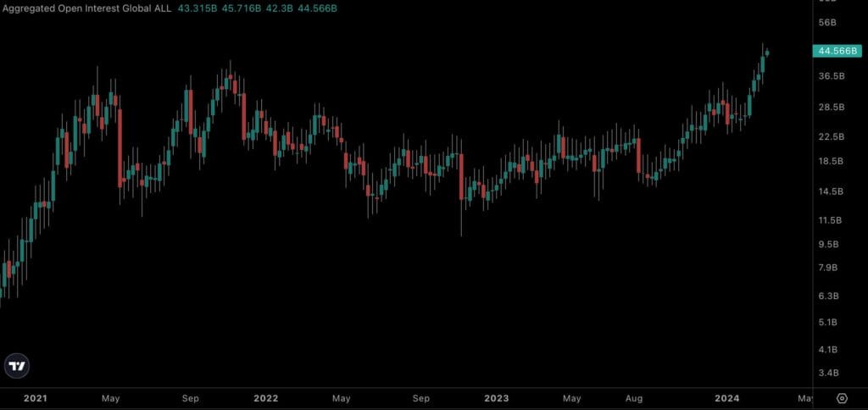This screenshot has height=410, width=868.
Task: Click the 2021 time axis label
Action: (36, 398)
